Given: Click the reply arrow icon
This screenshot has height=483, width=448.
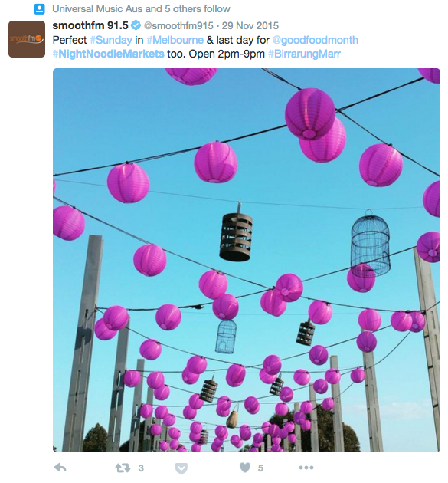Looking at the screenshot, I should click(x=60, y=468).
